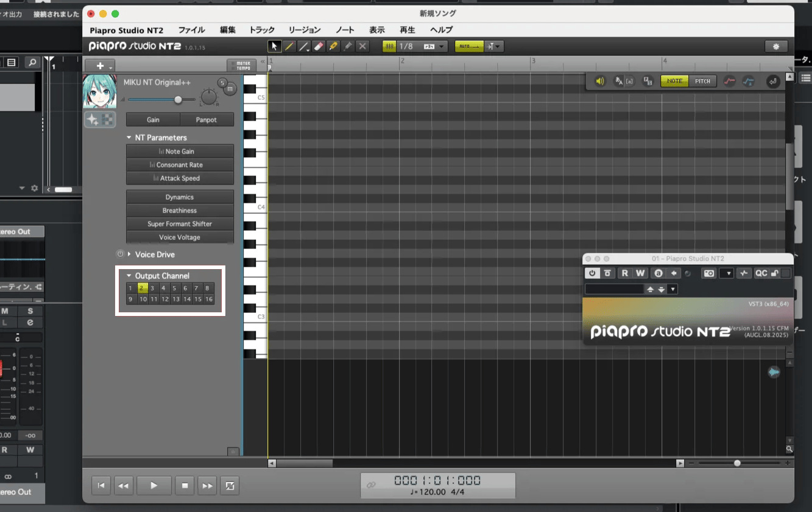This screenshot has width=812, height=512.
Task: Solo the MIKU NT track
Action: click(222, 83)
